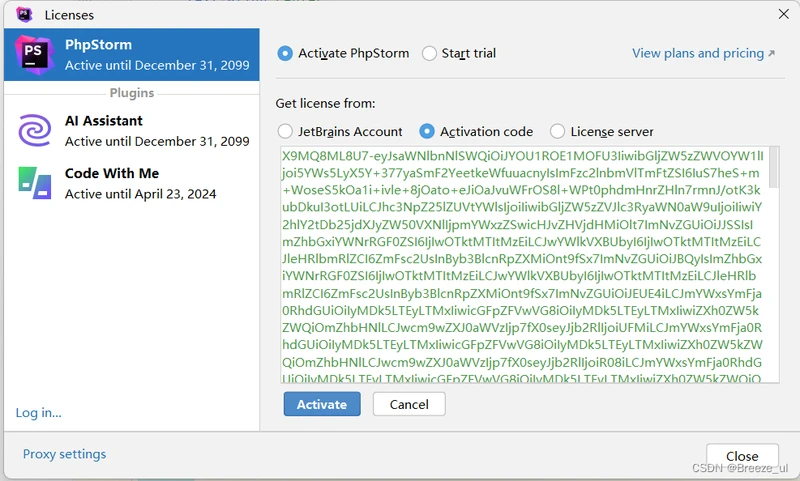Click the Close button at the bottom
Screen dimensions: 800x481
click(x=742, y=456)
